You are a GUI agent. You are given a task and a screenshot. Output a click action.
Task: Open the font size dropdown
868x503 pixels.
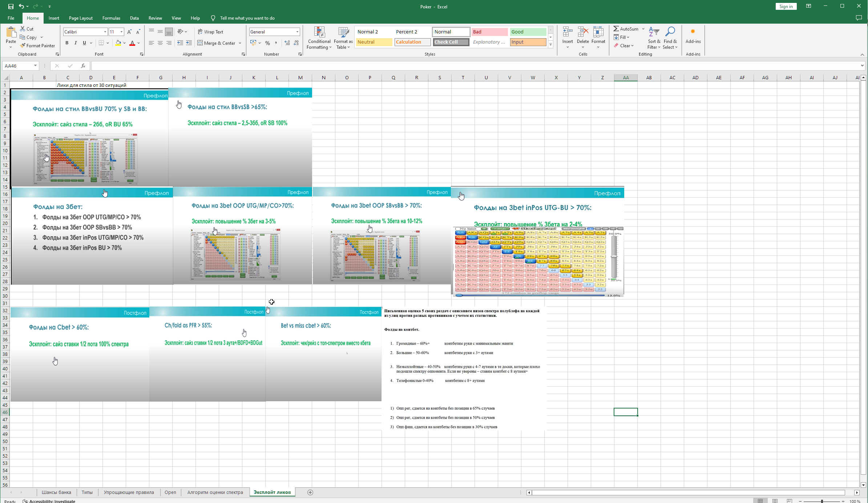point(121,32)
